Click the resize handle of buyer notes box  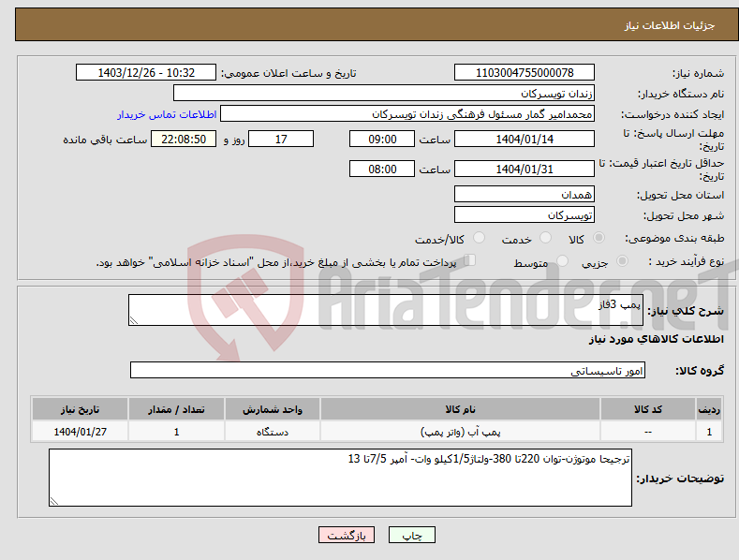(x=54, y=501)
